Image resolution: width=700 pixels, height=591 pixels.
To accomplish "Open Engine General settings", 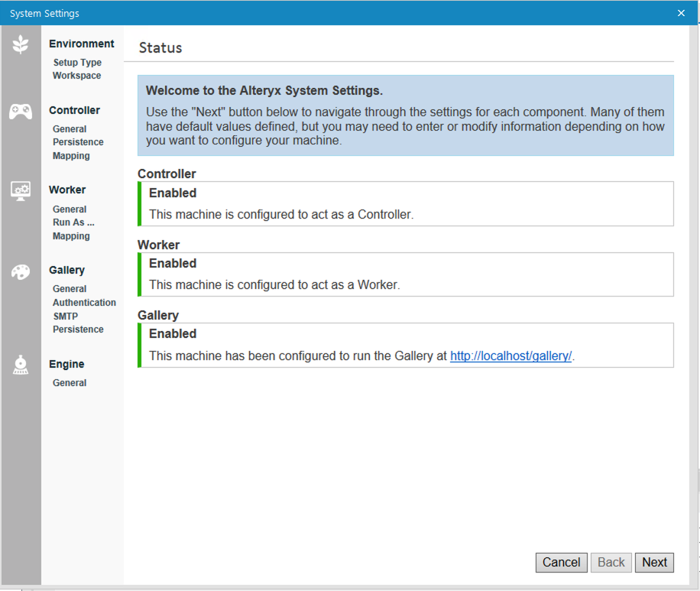I will (69, 382).
